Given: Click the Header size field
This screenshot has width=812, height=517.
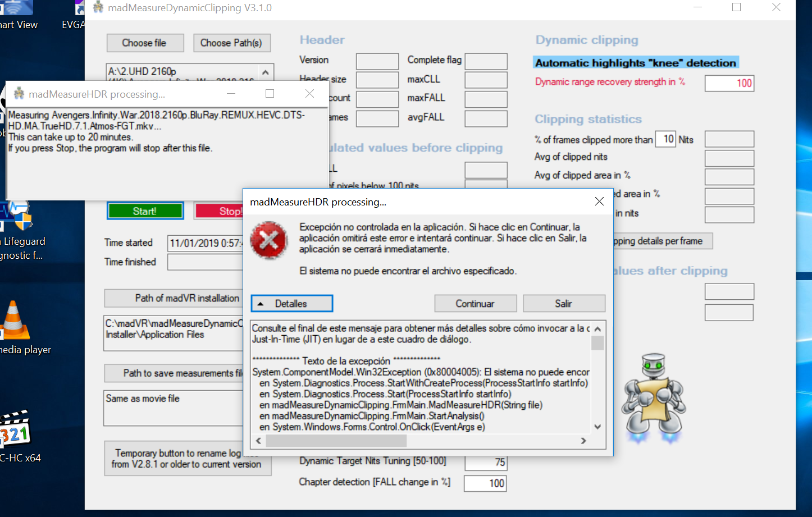Looking at the screenshot, I should [x=377, y=80].
